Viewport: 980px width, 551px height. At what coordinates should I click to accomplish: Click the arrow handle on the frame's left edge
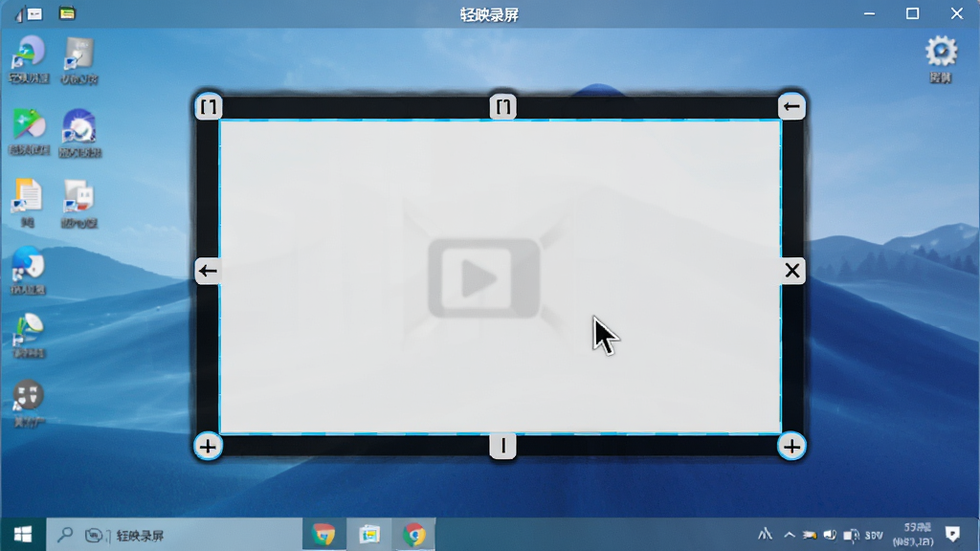point(208,271)
